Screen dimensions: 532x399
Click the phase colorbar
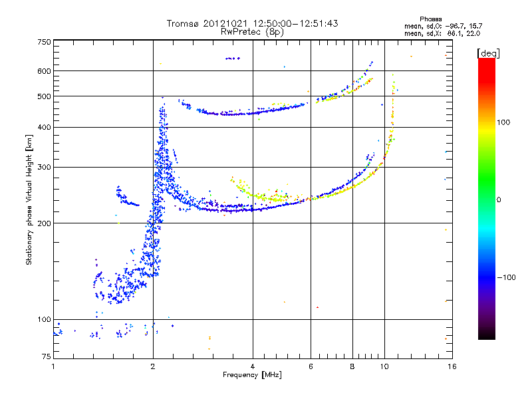487,198
